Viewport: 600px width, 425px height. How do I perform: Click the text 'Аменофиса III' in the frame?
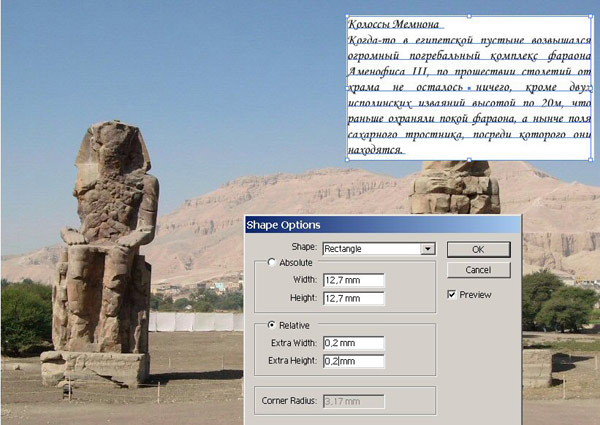pyautogui.click(x=387, y=72)
